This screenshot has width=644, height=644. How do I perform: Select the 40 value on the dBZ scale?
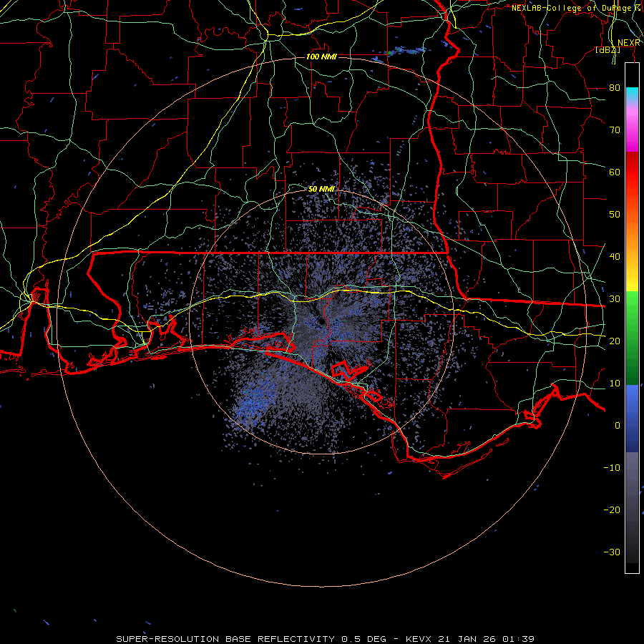[615, 257]
